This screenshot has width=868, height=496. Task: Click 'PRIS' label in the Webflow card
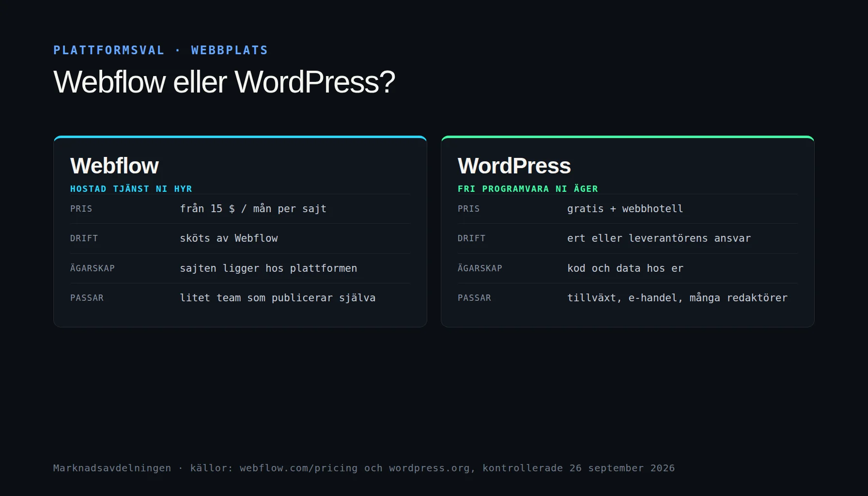point(81,209)
